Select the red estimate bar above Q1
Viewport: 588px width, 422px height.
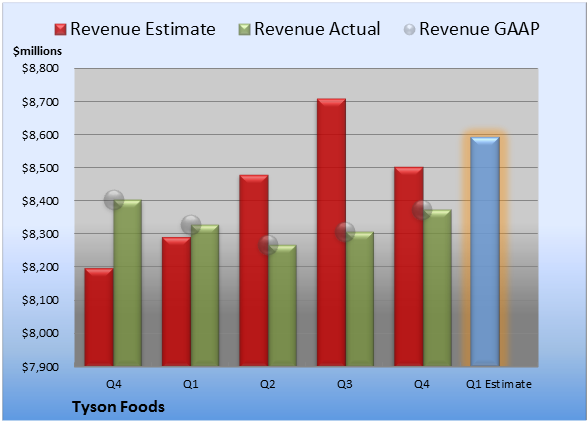(176, 302)
